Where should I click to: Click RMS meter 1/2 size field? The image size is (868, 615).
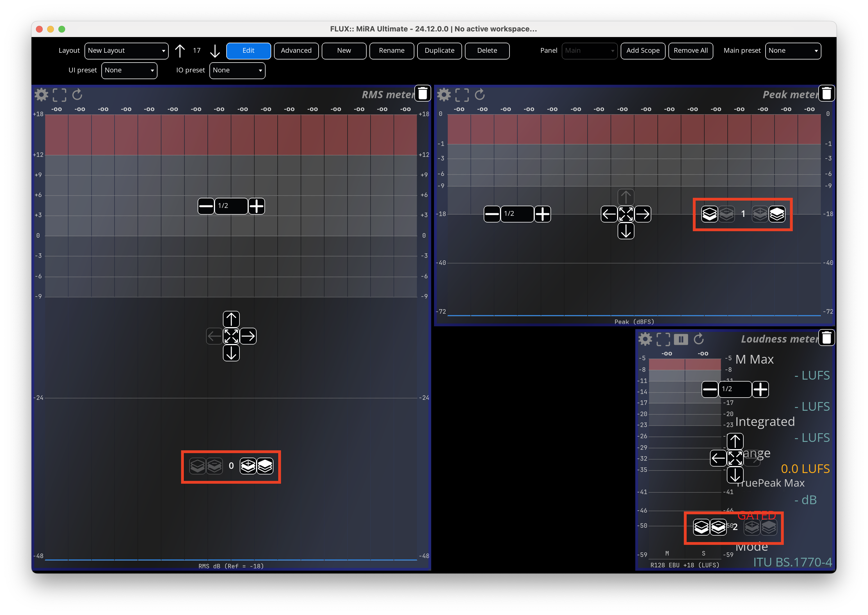pos(231,206)
